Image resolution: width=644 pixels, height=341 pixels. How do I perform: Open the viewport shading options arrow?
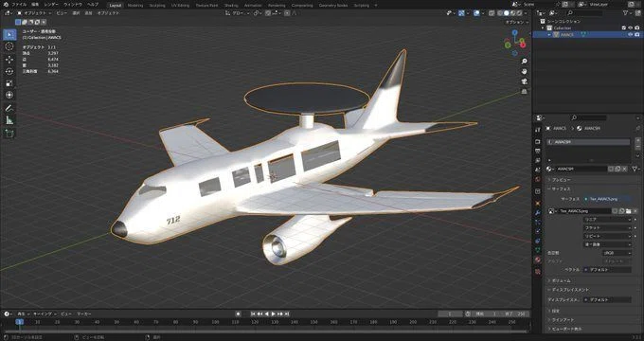526,13
